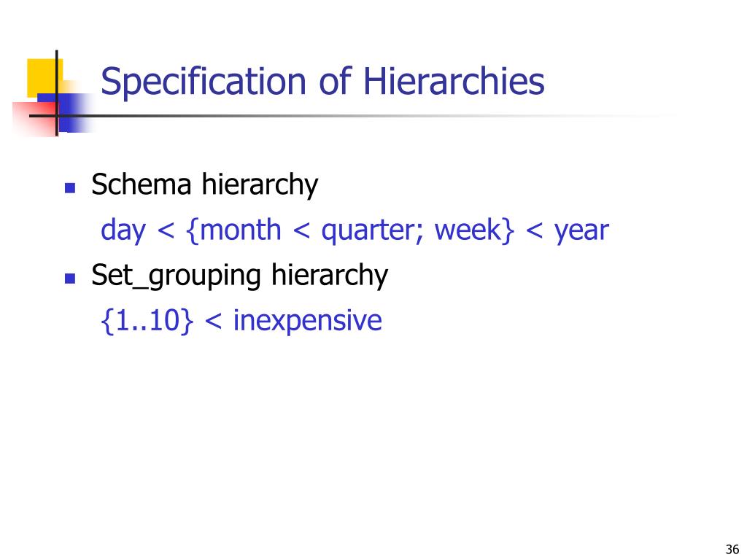The width and height of the screenshot is (747, 560).
Task: Click the Schema hierarchy heading text
Action: 204,185
